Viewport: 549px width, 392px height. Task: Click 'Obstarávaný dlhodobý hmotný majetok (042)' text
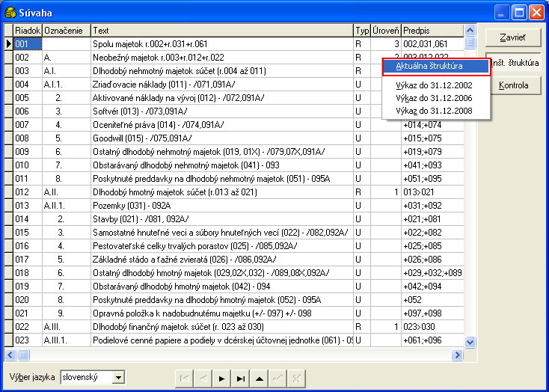(x=181, y=287)
